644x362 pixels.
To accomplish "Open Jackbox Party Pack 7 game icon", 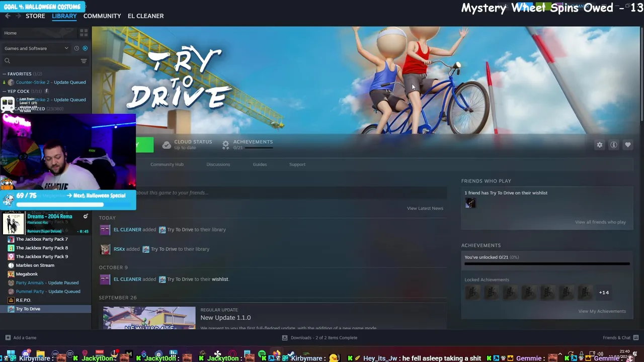I will pyautogui.click(x=11, y=239).
